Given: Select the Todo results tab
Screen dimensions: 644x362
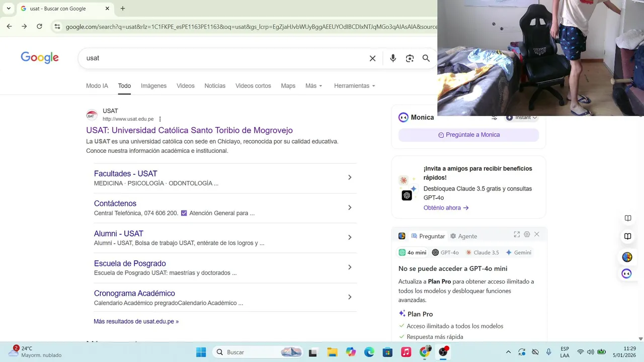Looking at the screenshot, I should tap(124, 86).
